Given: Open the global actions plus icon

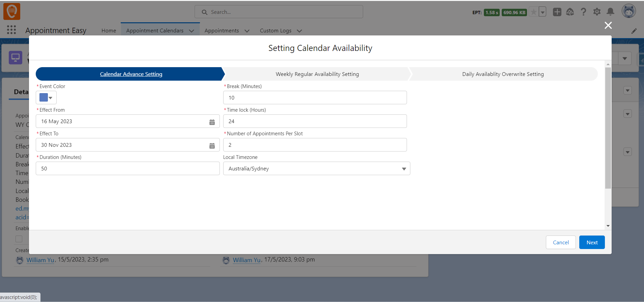Looking at the screenshot, I should click(557, 12).
